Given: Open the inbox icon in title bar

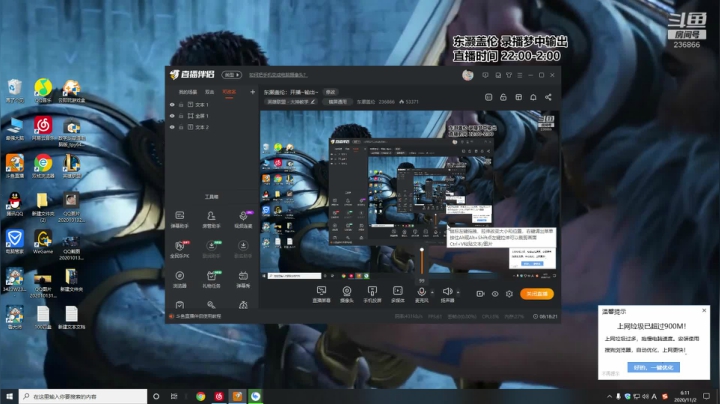Looking at the screenshot, I should click(498, 75).
